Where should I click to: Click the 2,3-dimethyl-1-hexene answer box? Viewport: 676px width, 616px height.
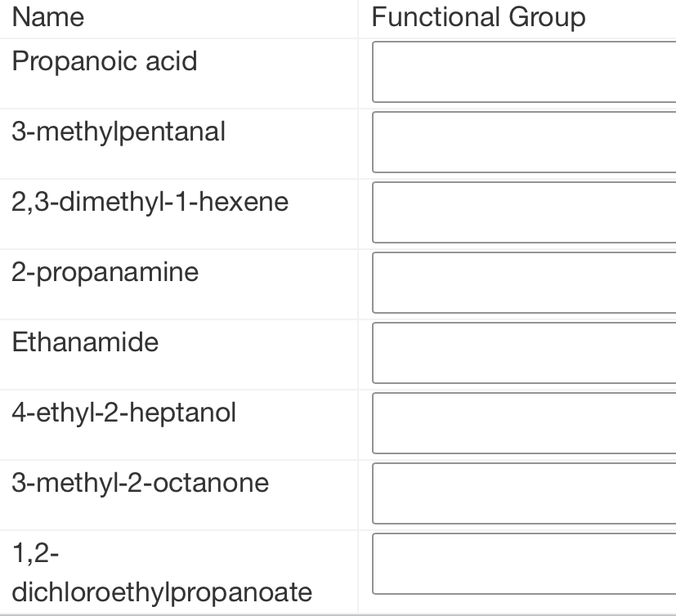(x=523, y=212)
